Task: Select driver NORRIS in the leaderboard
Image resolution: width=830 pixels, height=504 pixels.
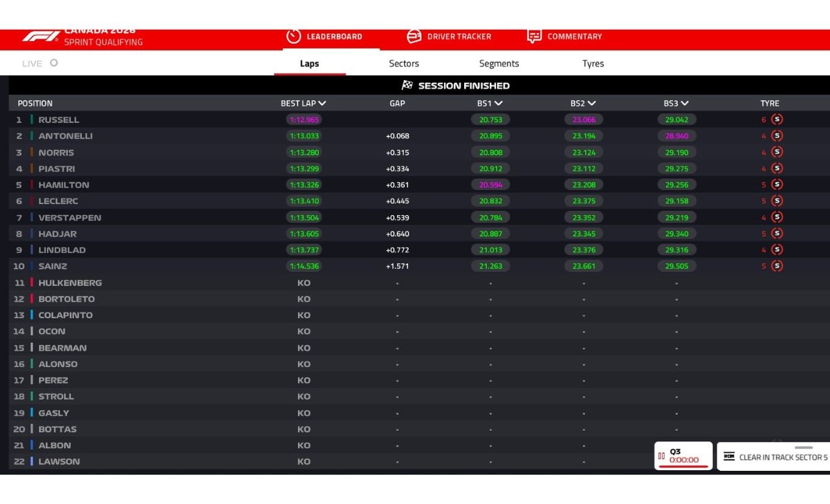Action: (56, 152)
